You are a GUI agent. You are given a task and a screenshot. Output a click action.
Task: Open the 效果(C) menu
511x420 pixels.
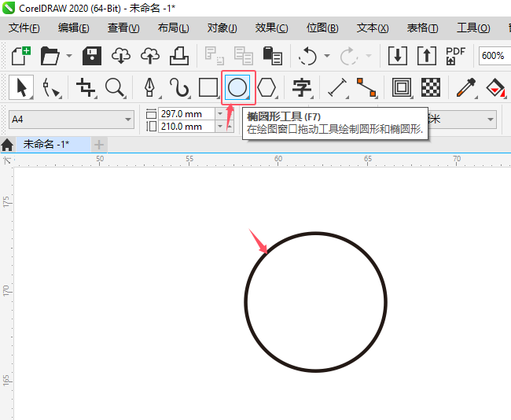[272, 28]
